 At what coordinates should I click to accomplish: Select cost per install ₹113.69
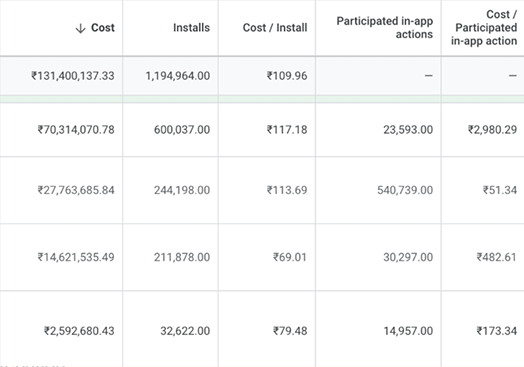coord(287,190)
